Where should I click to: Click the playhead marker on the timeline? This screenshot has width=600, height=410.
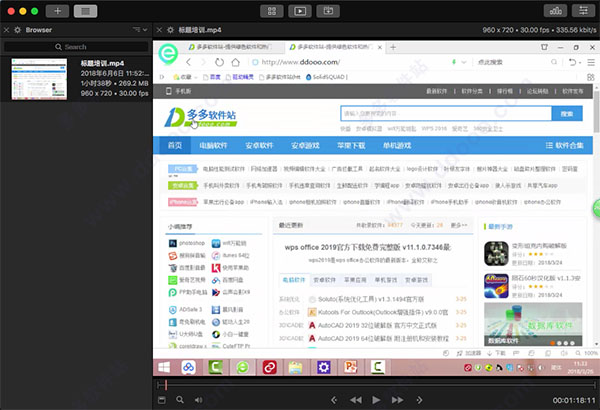[166, 385]
